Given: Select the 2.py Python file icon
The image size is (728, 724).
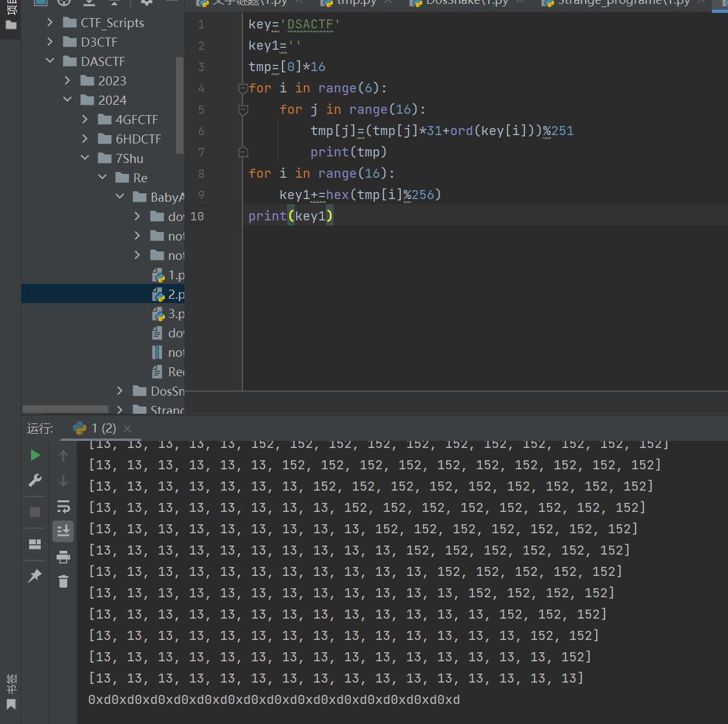Looking at the screenshot, I should coord(158,295).
